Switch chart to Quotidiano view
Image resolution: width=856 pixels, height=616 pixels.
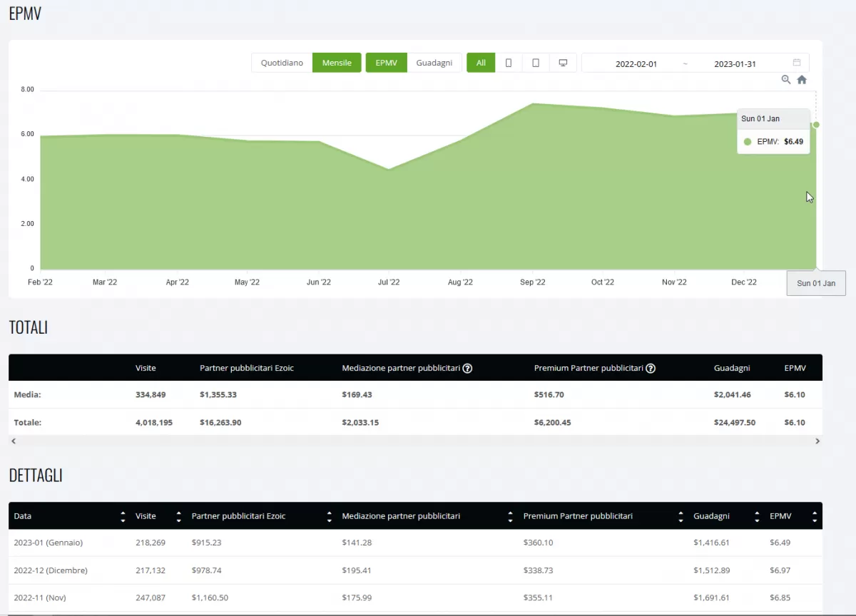tap(282, 63)
